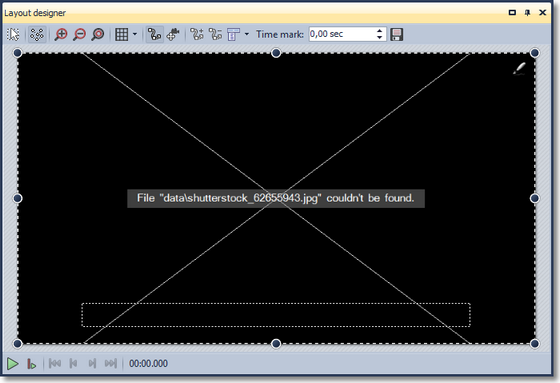560x383 pixels.
Task: Add a motion mark with plus icon
Action: pyautogui.click(x=197, y=34)
